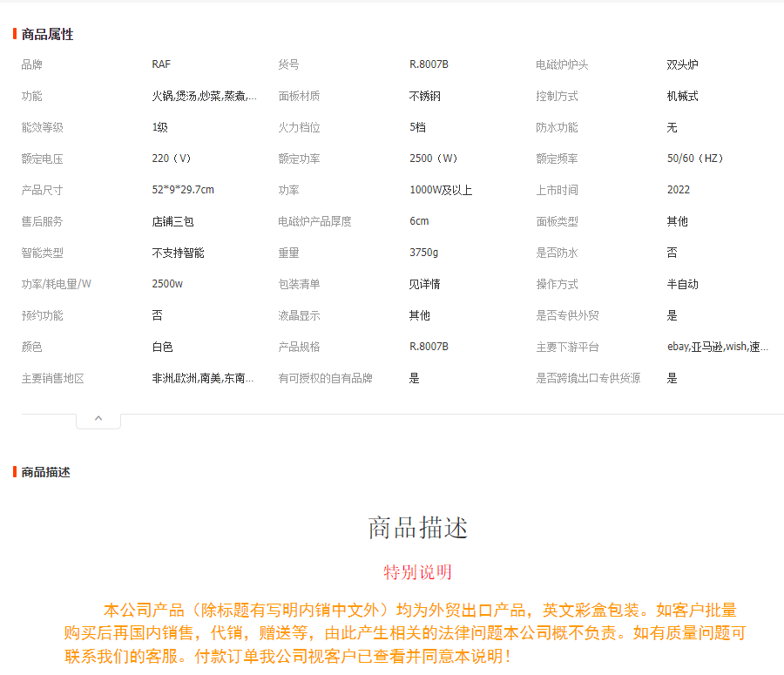
Task: Click the 产品尺寸 value 52*9*29.7cm
Action: pos(183,190)
